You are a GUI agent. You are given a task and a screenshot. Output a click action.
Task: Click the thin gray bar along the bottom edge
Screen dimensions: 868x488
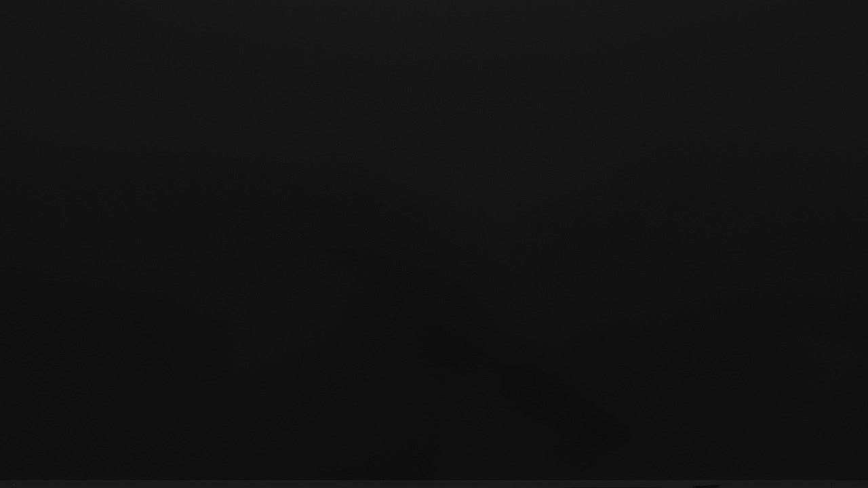[434, 485]
